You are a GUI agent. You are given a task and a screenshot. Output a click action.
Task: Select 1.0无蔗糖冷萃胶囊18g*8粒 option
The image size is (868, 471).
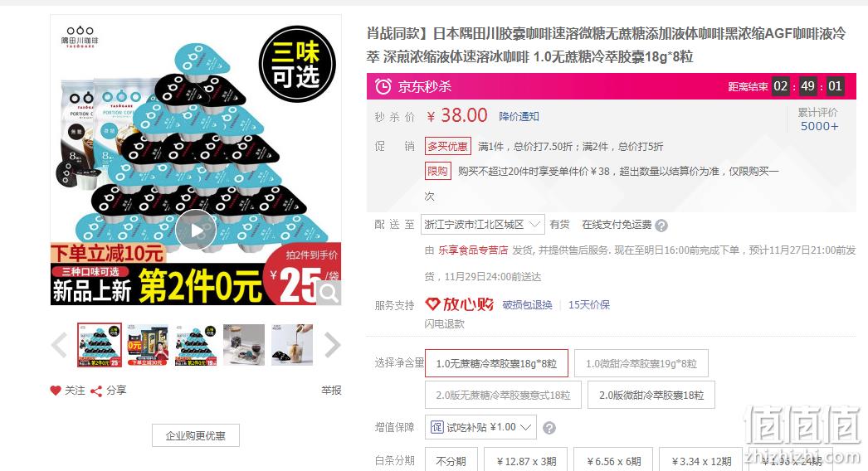496,364
